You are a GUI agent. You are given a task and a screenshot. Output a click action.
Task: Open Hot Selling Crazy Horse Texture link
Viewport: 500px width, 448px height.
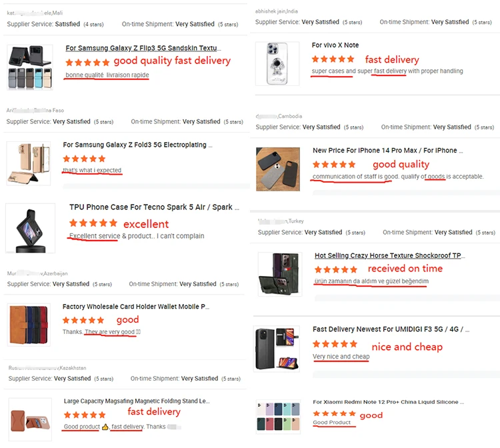(389, 255)
